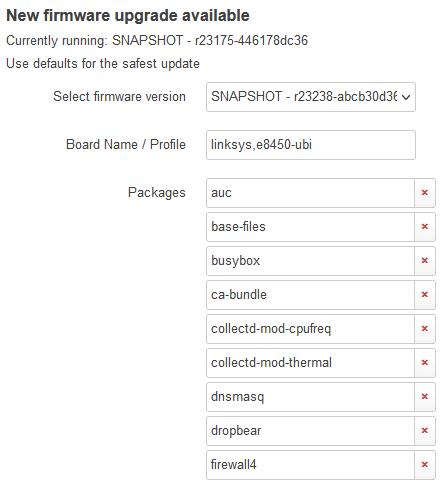Viewport: 447px width, 483px height.
Task: Click the dropbear package text field
Action: 310,431
